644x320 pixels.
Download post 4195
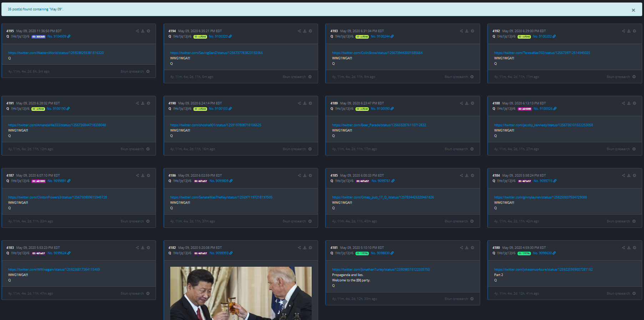tap(143, 31)
